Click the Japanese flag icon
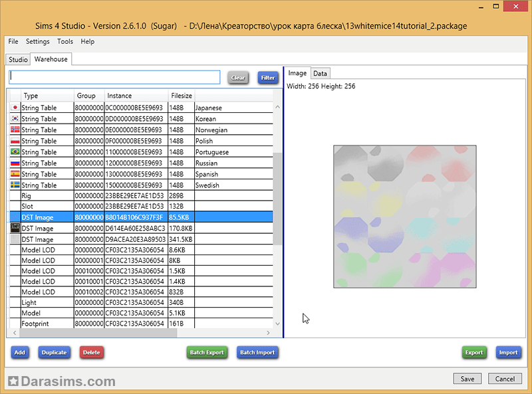The height and width of the screenshot is (394, 532). pyautogui.click(x=15, y=108)
